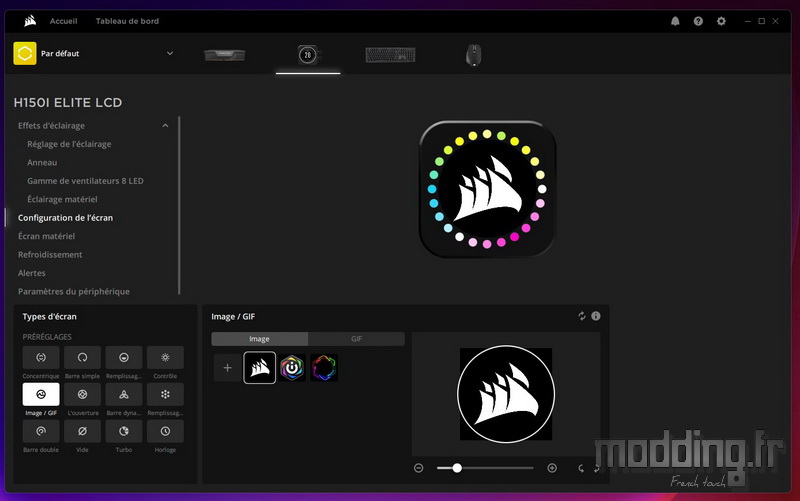Open Refroidissement settings

50,254
